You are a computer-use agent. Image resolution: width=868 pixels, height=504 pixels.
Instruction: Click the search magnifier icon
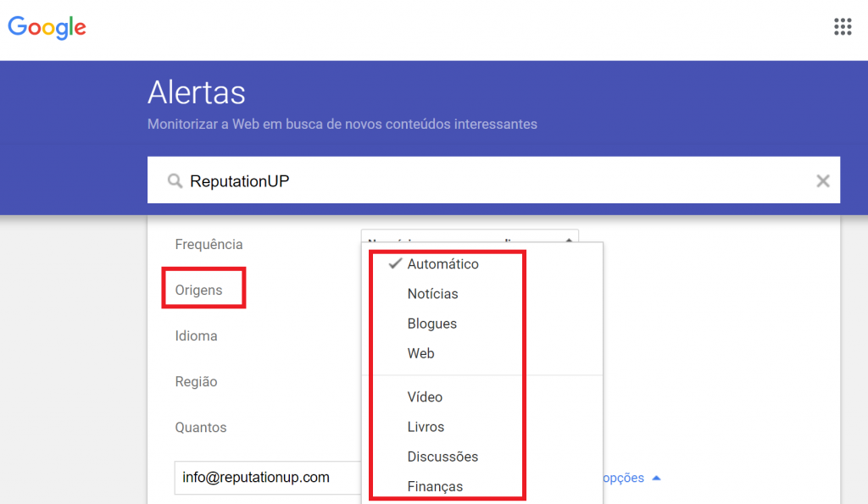tap(175, 180)
